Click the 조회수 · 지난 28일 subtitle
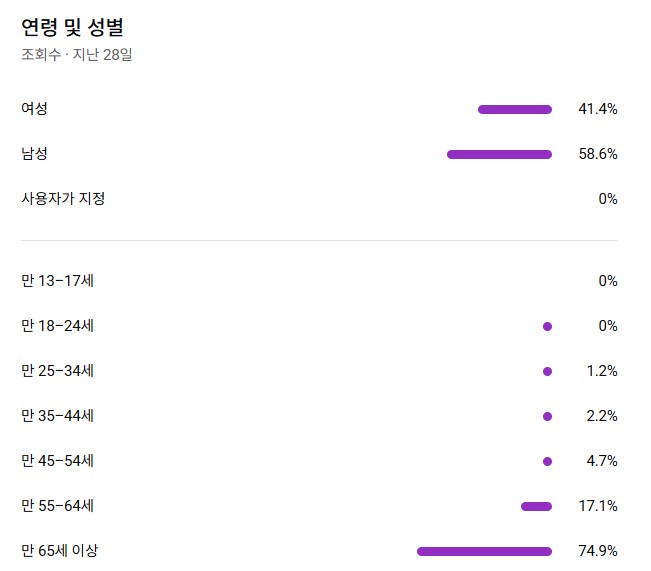 77,55
